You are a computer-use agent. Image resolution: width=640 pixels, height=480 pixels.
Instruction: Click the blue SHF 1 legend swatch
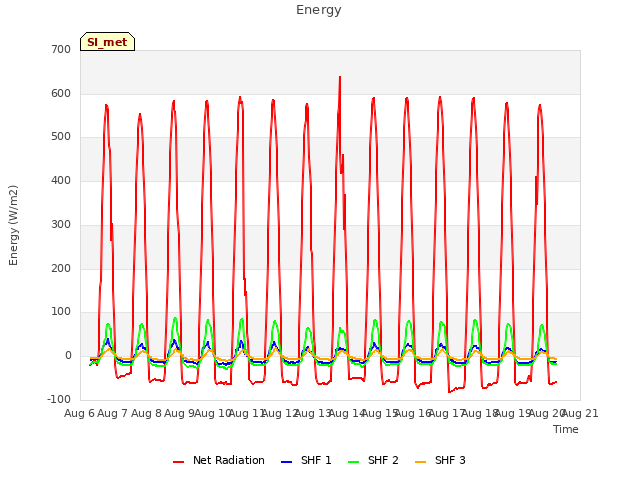pyautogui.click(x=287, y=462)
